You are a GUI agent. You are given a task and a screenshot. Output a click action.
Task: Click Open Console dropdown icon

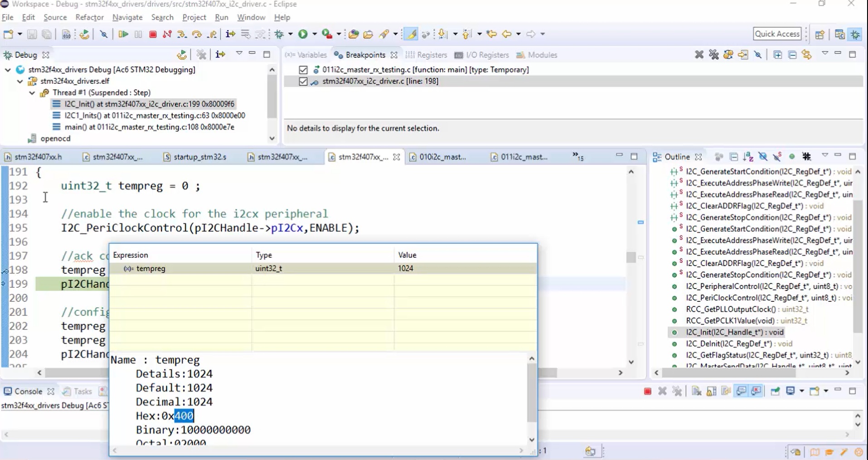coord(826,391)
